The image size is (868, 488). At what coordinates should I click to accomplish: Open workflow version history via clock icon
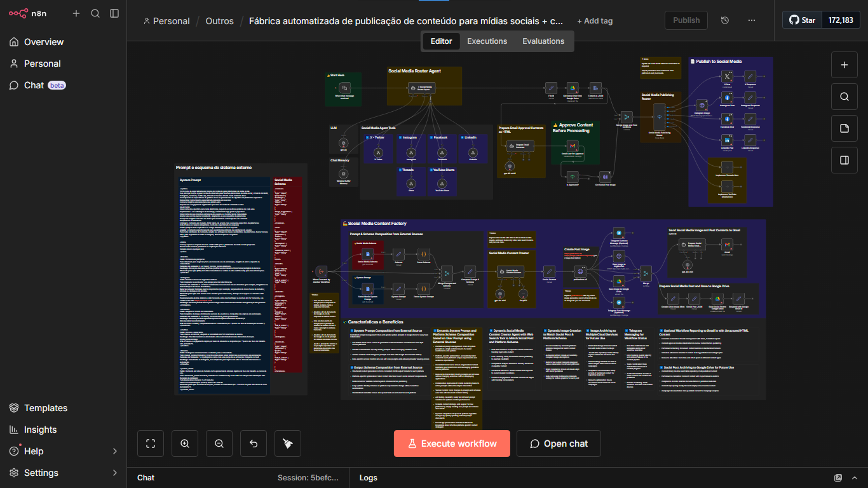(x=724, y=20)
